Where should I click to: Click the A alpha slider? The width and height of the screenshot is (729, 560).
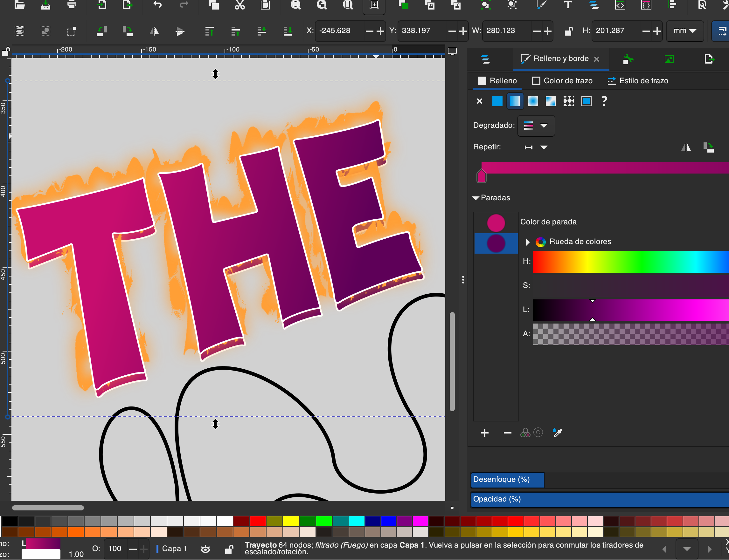click(631, 334)
